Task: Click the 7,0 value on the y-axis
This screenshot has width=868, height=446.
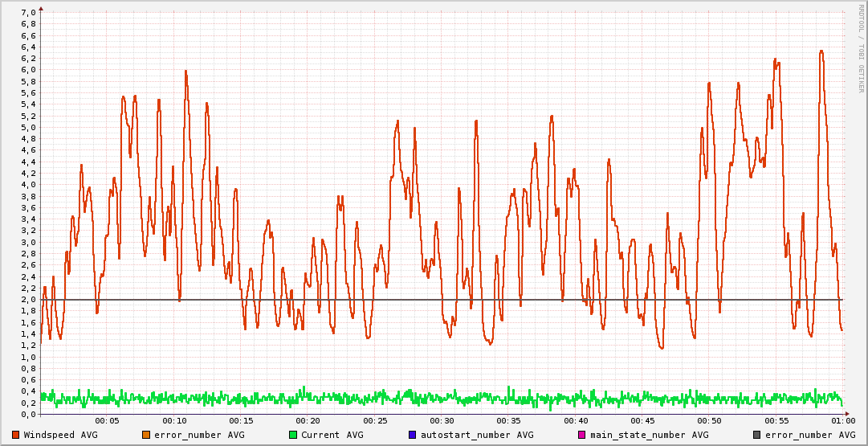Action: tap(27, 13)
